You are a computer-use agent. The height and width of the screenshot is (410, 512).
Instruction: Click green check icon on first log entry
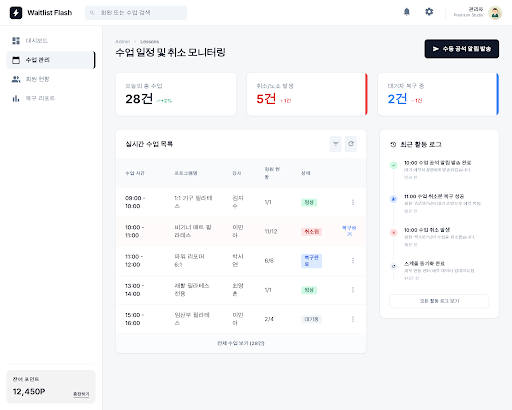pos(394,165)
